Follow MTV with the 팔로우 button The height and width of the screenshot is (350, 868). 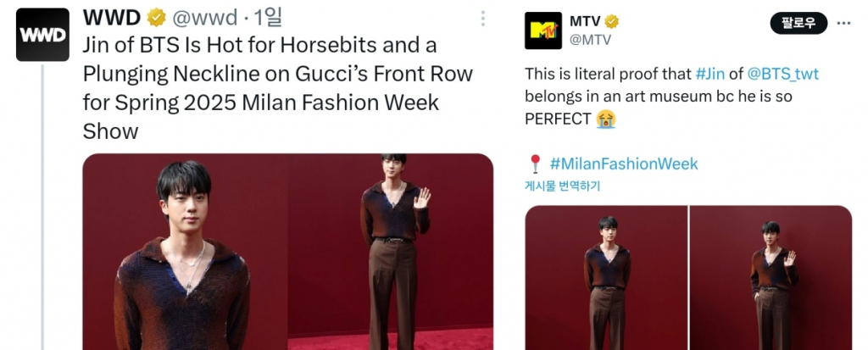point(797,23)
